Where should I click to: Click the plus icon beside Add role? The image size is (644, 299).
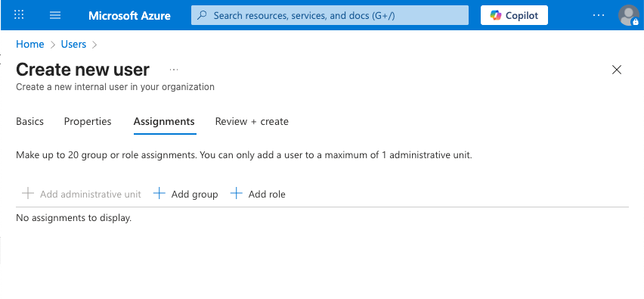[x=236, y=193]
